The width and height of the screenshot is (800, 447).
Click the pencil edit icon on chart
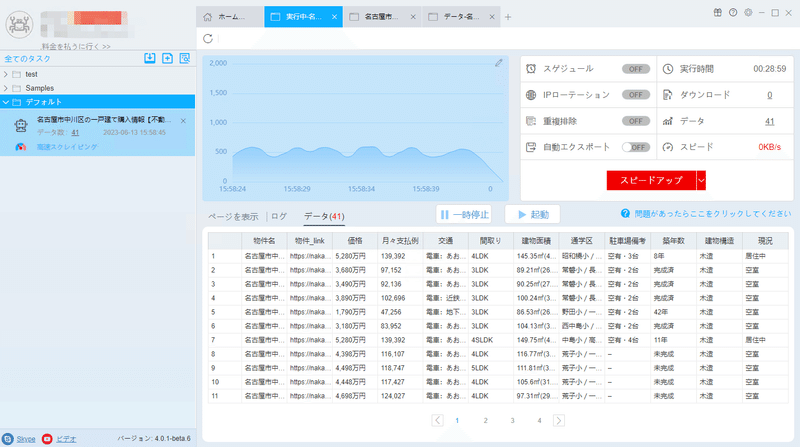click(x=498, y=63)
